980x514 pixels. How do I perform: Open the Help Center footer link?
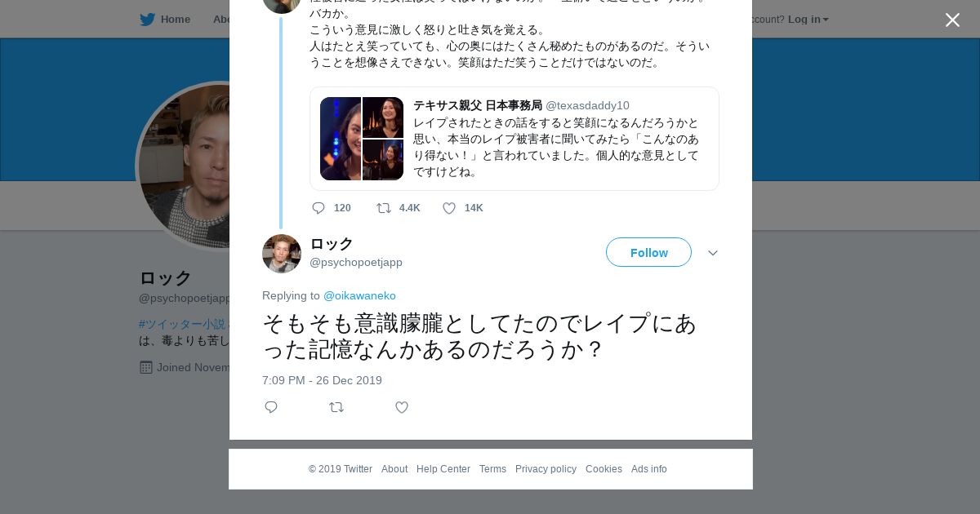[x=443, y=469]
